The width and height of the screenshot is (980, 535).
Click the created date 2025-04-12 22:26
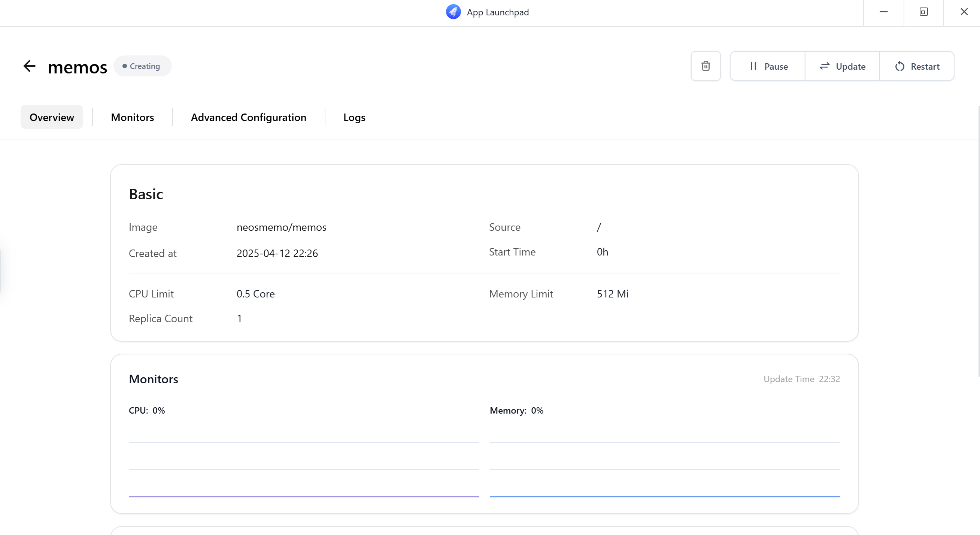[277, 253]
